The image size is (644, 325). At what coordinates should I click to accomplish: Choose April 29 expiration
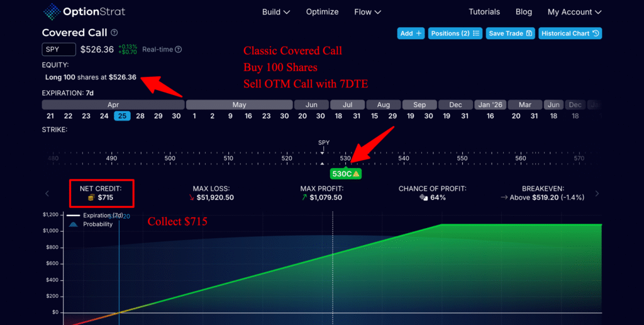pos(158,116)
